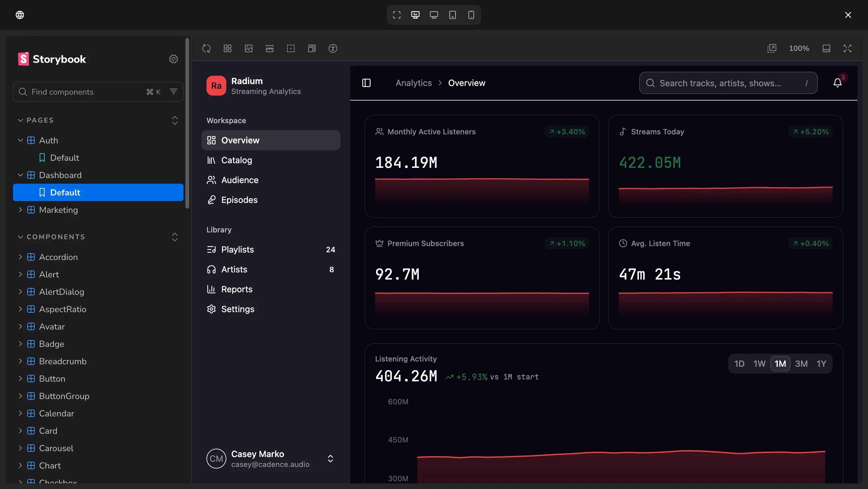Screen dimensions: 868x489
Task: Open Overview in Workspace nav
Action: (x=271, y=140)
